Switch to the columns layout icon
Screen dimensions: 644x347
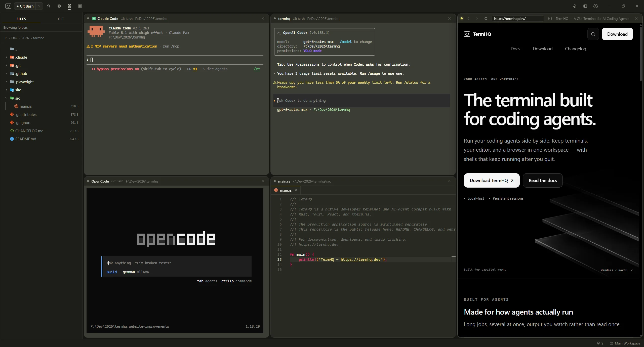80,6
